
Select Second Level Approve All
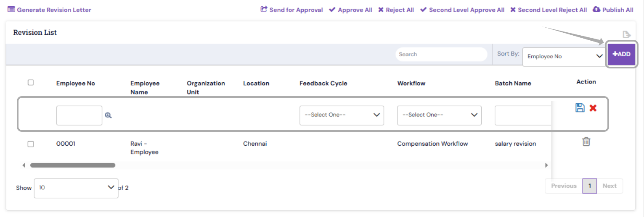[x=462, y=10]
